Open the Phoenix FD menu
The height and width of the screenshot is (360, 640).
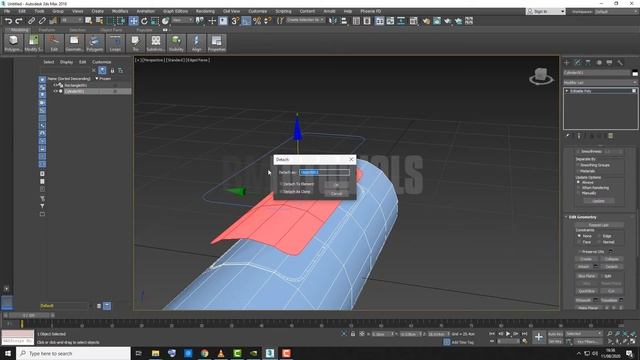[x=371, y=11]
